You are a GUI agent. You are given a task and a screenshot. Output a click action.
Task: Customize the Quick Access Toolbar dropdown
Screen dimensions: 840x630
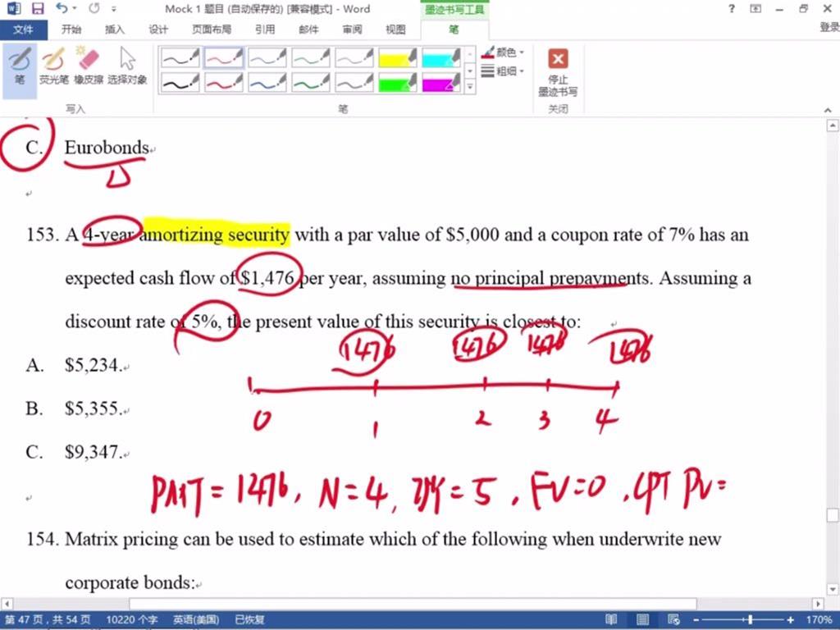pos(114,9)
